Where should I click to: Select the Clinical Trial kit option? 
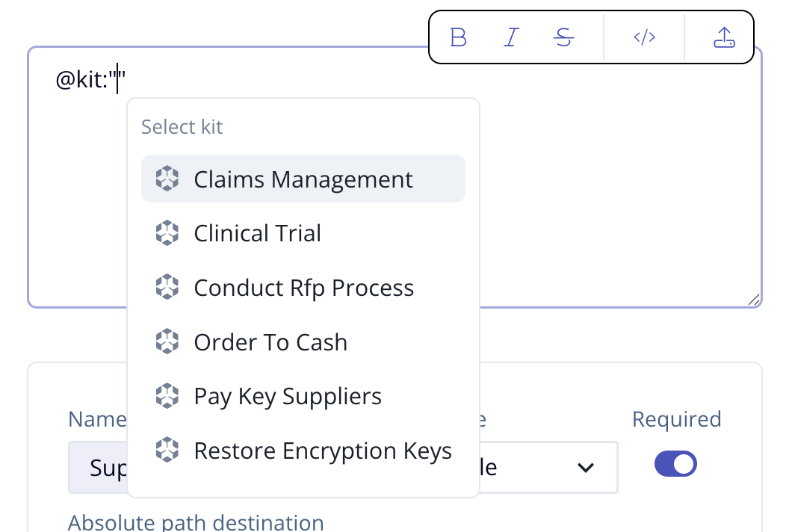(257, 233)
